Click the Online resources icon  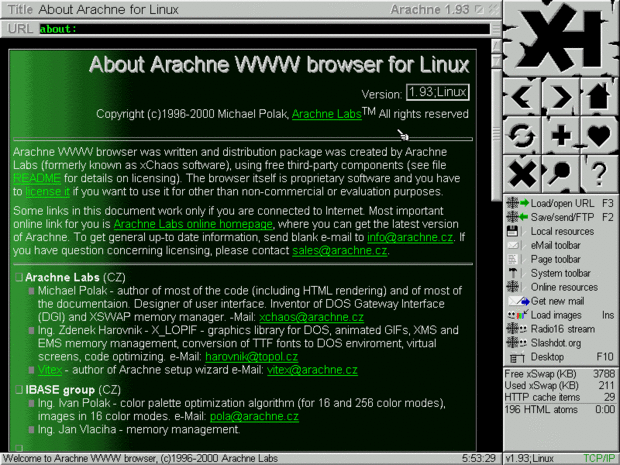point(513,287)
